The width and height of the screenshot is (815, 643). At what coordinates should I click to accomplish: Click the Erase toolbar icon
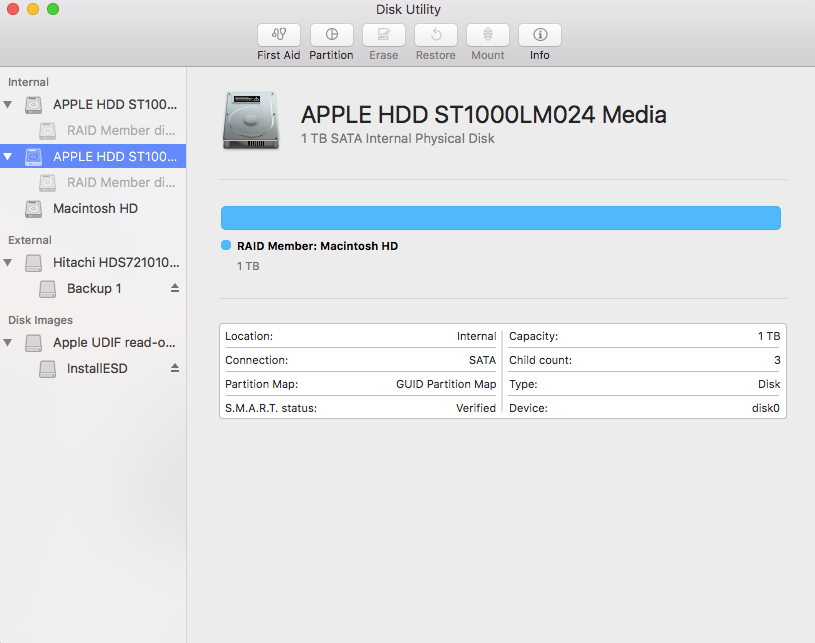coord(383,35)
